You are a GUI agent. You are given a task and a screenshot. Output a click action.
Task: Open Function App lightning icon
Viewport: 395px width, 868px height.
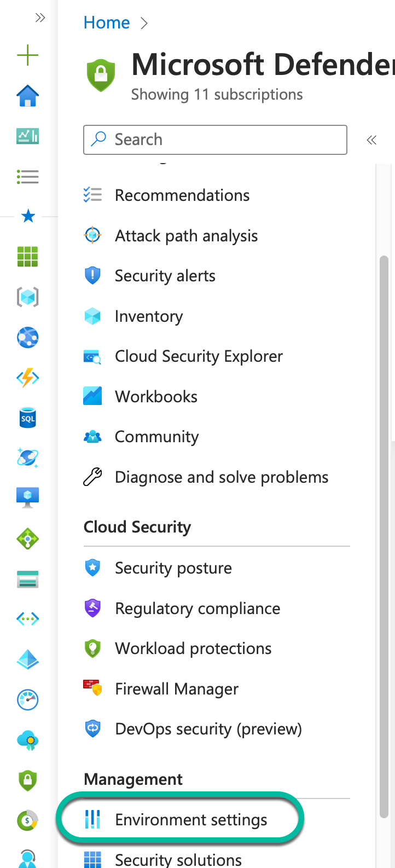click(28, 378)
